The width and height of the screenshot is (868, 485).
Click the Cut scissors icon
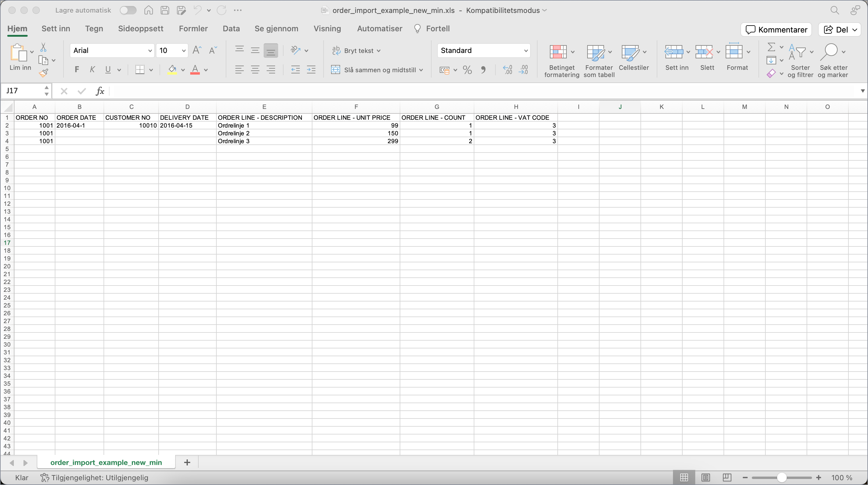pos(43,47)
